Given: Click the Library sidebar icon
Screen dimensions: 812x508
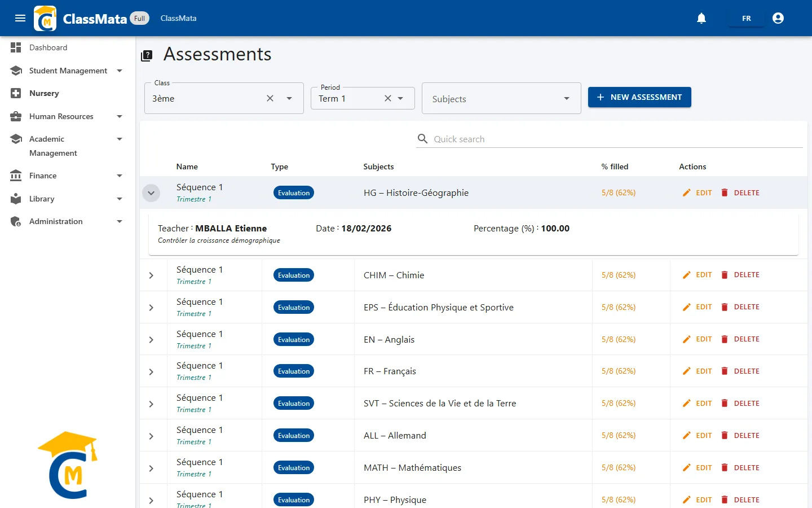Looking at the screenshot, I should [x=16, y=199].
